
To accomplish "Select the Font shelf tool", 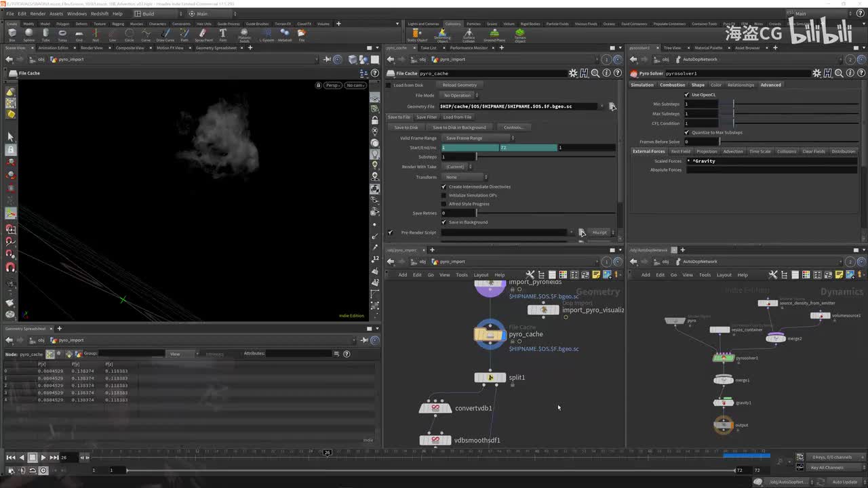I will 222,34.
